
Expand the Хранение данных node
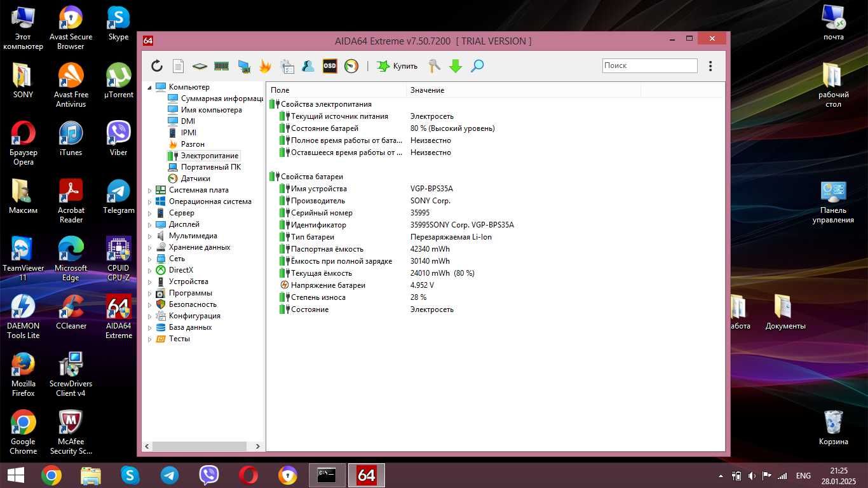point(150,247)
